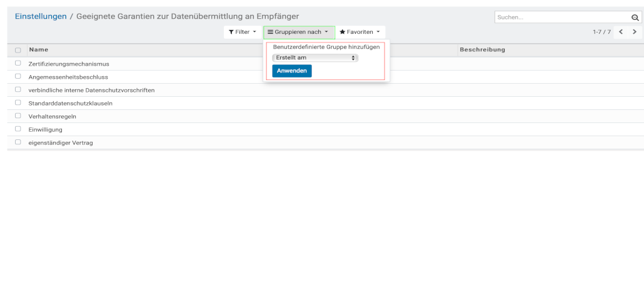Open the Erstellt am field selector

point(315,57)
